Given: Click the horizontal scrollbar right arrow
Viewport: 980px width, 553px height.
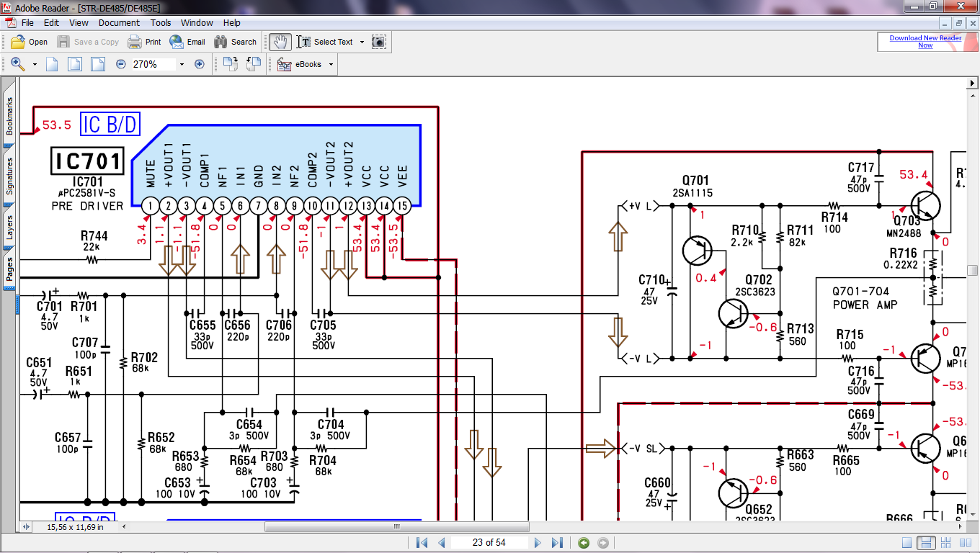Looking at the screenshot, I should click(961, 526).
